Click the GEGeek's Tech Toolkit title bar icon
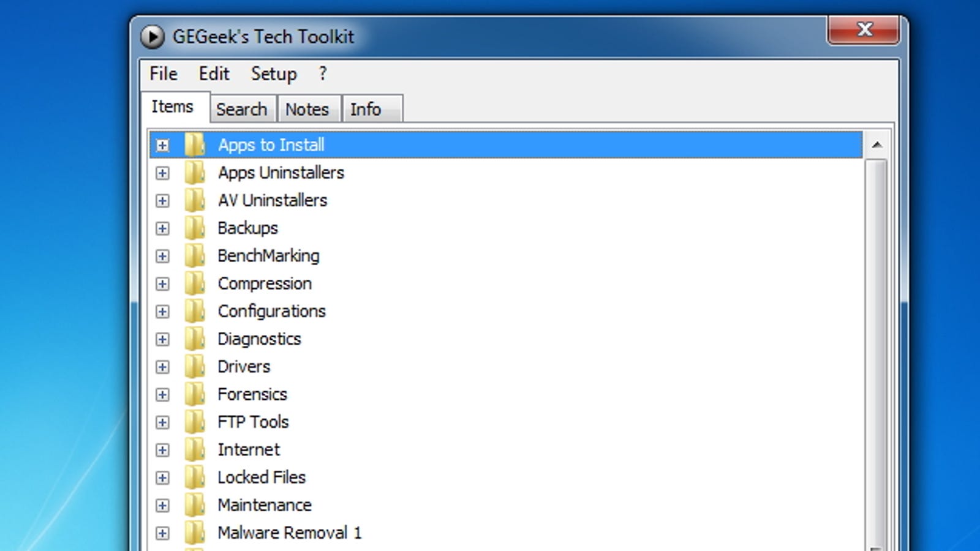 (x=153, y=37)
